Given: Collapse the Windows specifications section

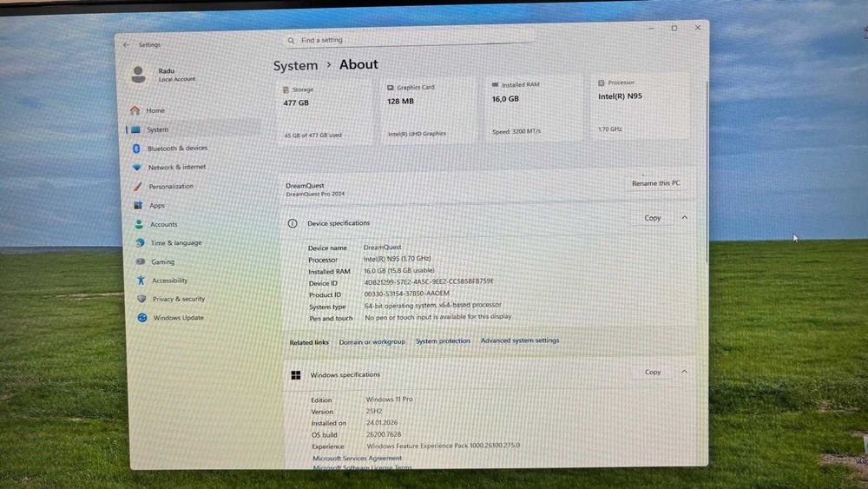Looking at the screenshot, I should [x=684, y=372].
